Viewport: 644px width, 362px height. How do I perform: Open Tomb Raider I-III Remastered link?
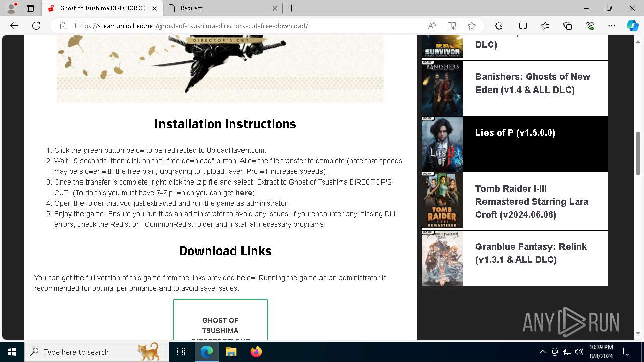(x=532, y=202)
